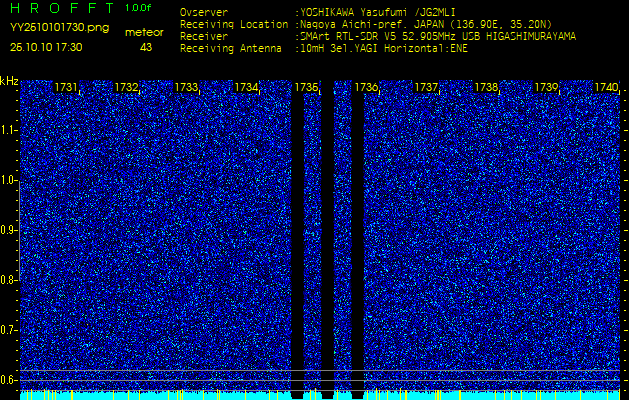The width and height of the screenshot is (629, 400).
Task: Click the cyan signal level strip at bottom
Action: click(320, 395)
